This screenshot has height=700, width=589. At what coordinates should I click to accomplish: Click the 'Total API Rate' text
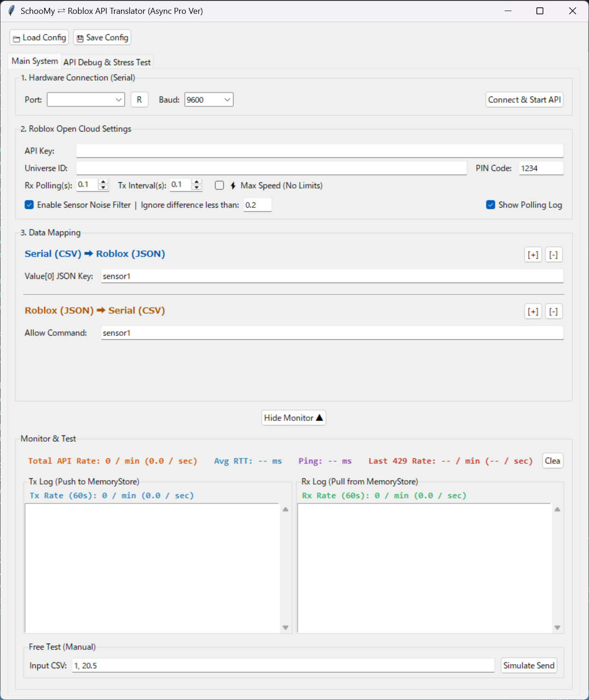click(x=113, y=461)
